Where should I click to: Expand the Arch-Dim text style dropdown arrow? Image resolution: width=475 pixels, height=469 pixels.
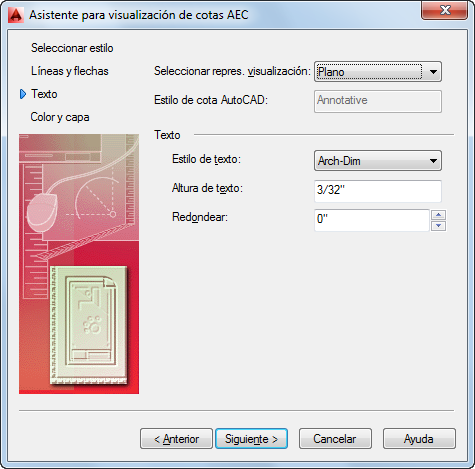tap(433, 161)
